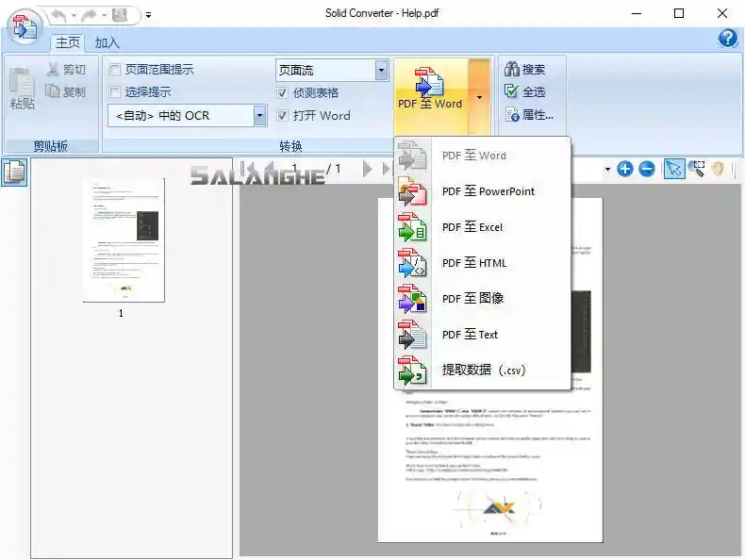Select the hand pan tool

click(718, 169)
